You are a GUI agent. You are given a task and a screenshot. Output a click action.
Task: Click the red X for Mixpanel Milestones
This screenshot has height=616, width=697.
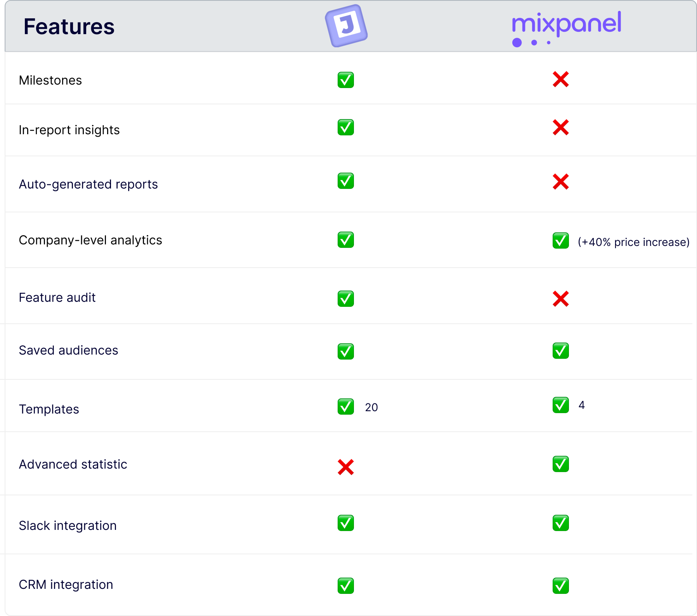[x=561, y=80]
